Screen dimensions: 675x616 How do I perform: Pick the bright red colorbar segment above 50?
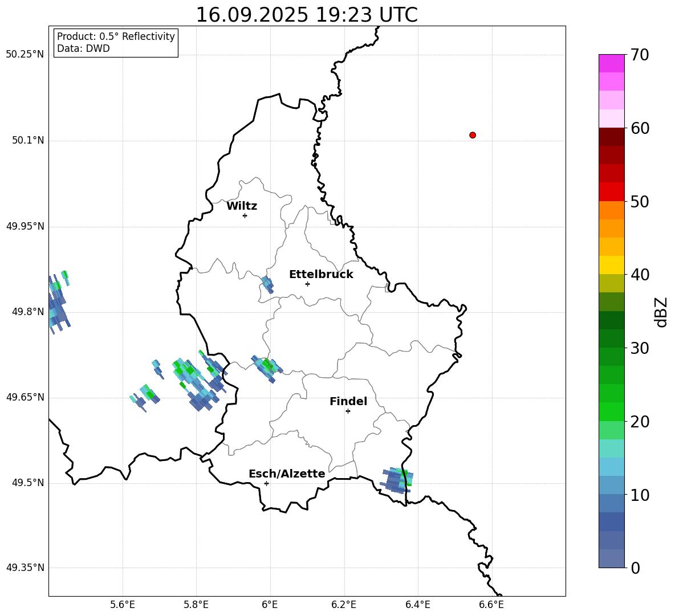611,191
